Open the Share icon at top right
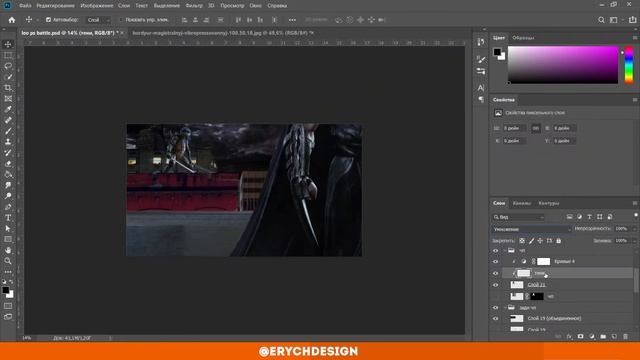This screenshot has height=360, width=640. 632,20
